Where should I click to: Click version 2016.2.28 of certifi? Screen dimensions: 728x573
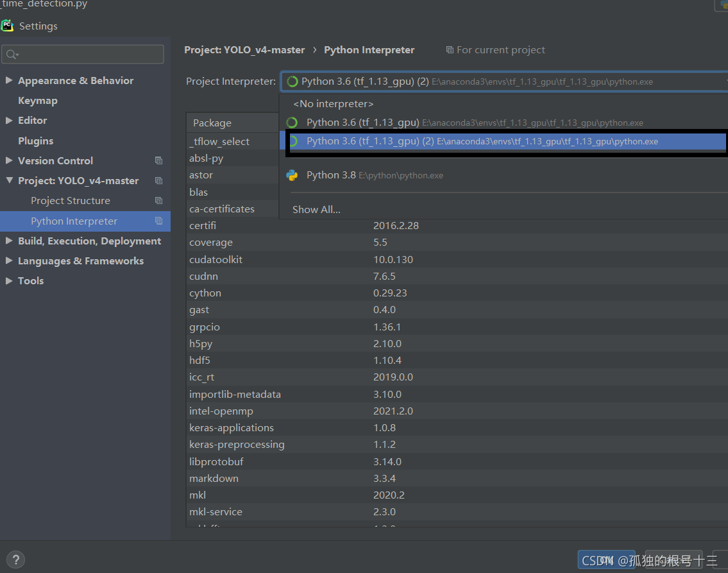pyautogui.click(x=396, y=226)
